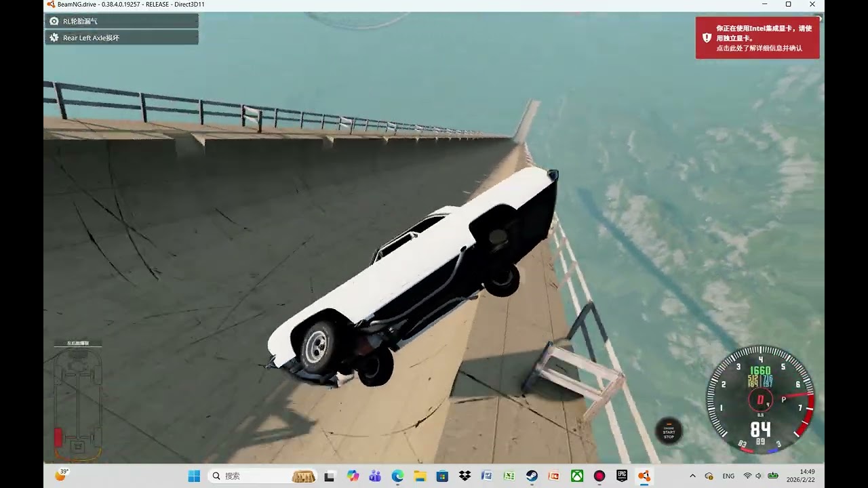Viewport: 868px width, 488px height.
Task: Open Microsoft Store from the taskbar
Action: pos(442,476)
